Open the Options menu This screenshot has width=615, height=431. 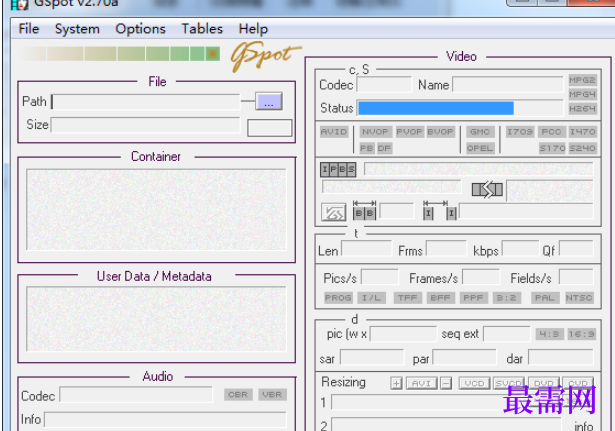click(x=140, y=29)
